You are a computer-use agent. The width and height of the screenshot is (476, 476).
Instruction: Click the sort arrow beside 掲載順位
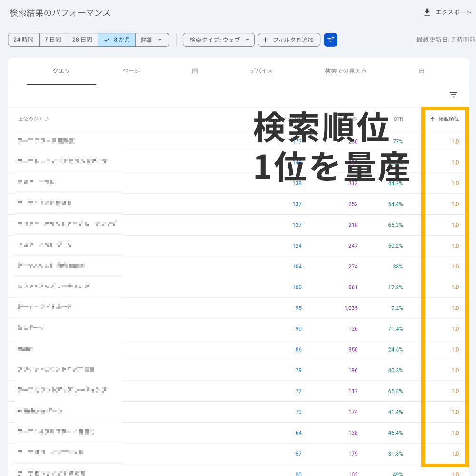click(433, 119)
